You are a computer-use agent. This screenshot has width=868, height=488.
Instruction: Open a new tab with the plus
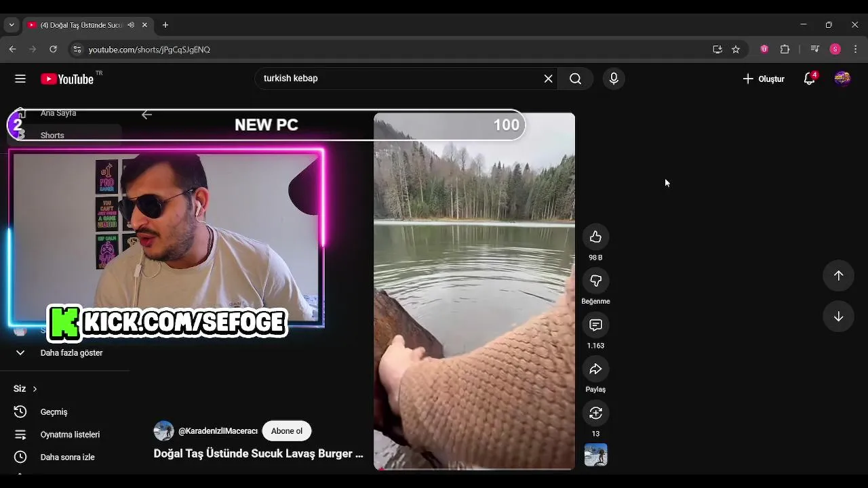[165, 25]
